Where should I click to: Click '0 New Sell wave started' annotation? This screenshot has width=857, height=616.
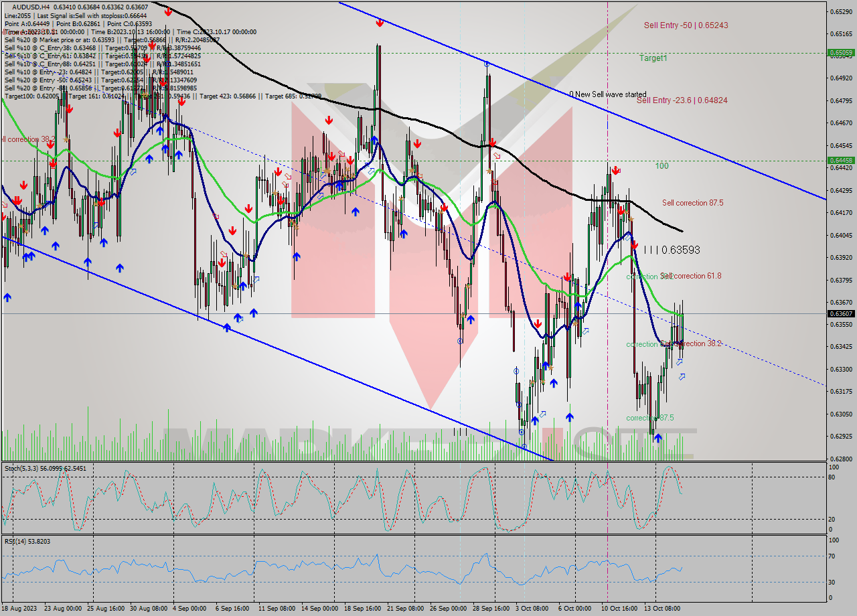[608, 94]
